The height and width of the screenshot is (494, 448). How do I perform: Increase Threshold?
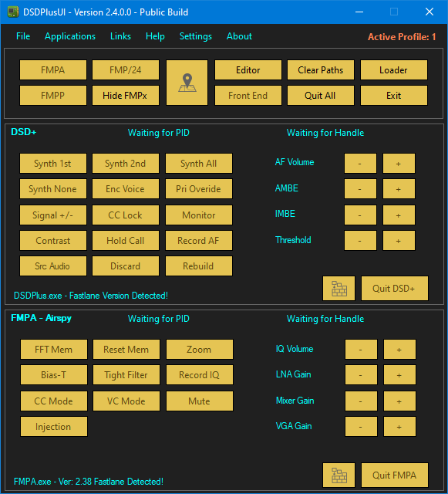coord(399,240)
